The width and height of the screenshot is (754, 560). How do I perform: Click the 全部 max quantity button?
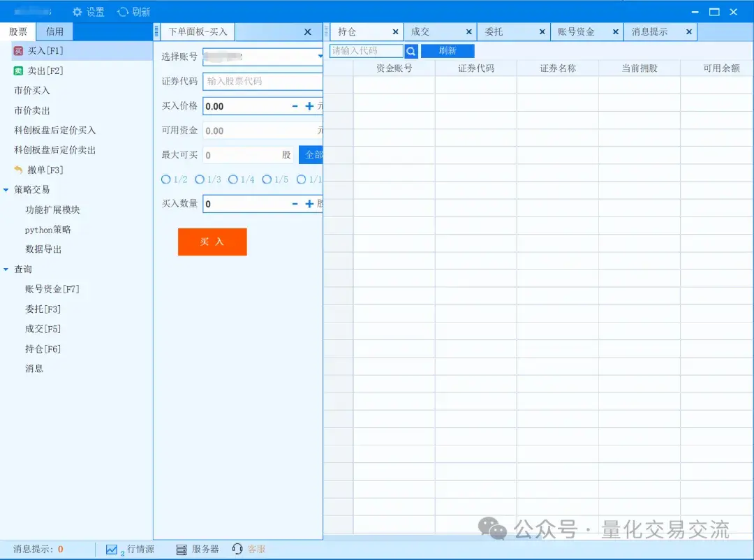pos(311,155)
